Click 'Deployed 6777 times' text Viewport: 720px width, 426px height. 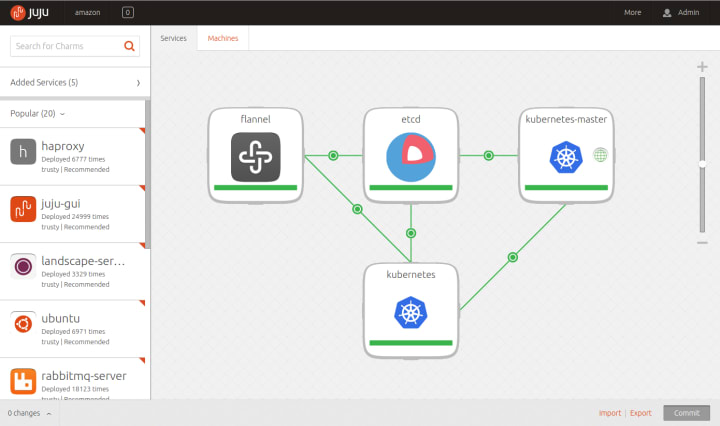[73, 159]
